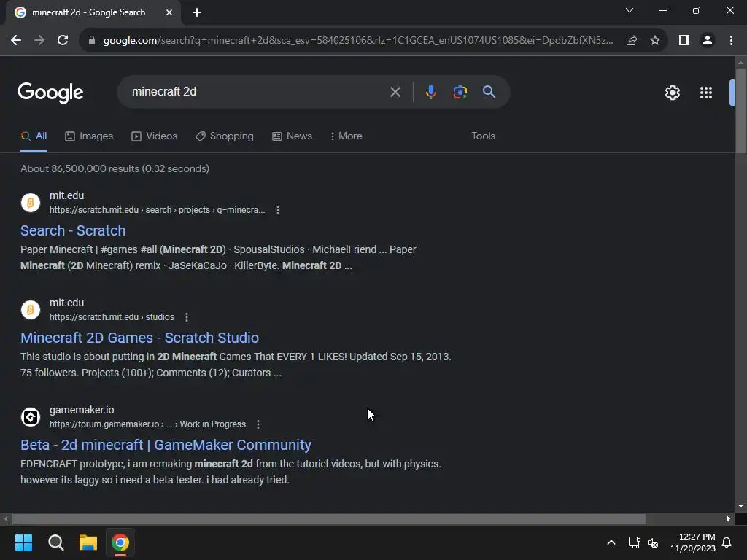Open Google quick settings gear

672,93
